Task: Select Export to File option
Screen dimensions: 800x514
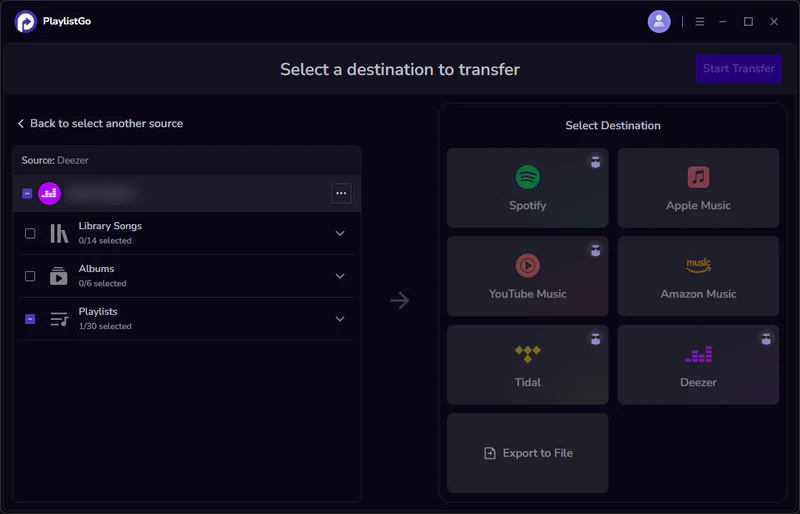Action: (528, 453)
